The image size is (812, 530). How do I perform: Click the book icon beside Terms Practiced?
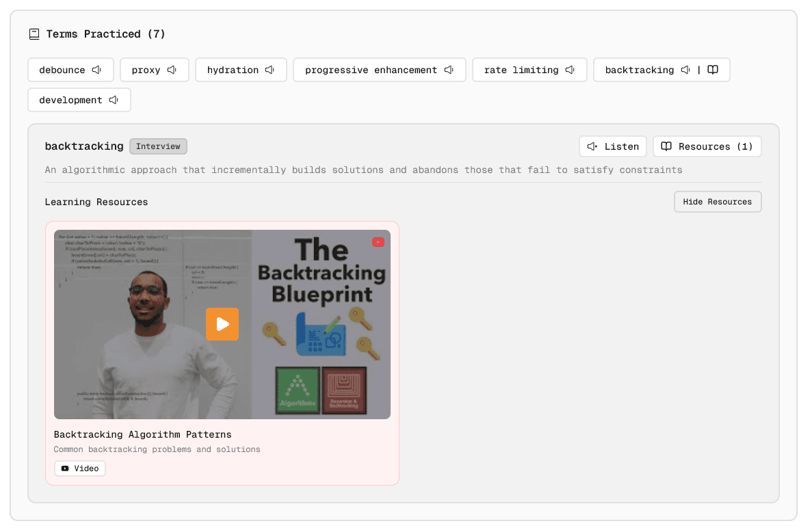pyautogui.click(x=34, y=34)
